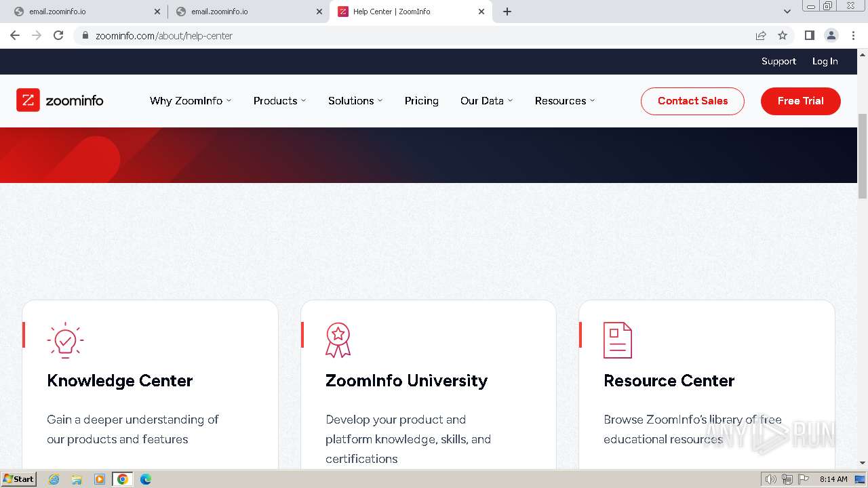Image resolution: width=868 pixels, height=488 pixels.
Task: Open Internet Explorer from the taskbar
Action: tap(54, 479)
